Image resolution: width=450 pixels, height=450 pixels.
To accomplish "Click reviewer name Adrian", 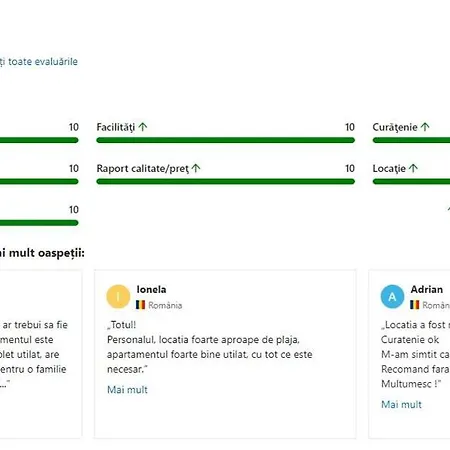I will click(427, 289).
